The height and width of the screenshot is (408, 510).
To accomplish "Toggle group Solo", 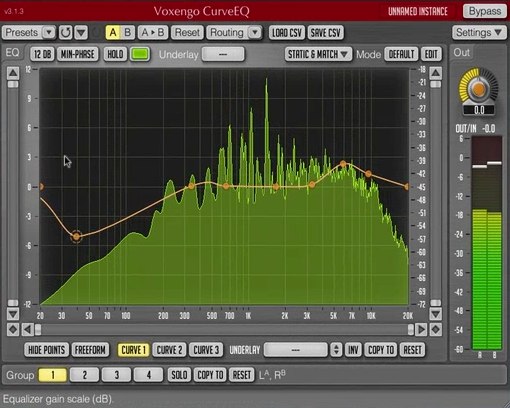I will (x=179, y=375).
